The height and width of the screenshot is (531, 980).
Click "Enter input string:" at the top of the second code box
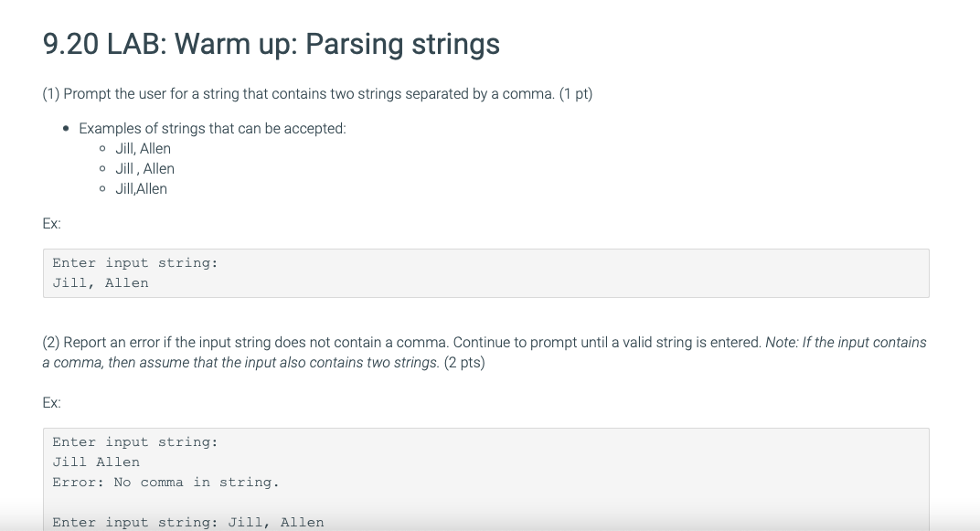tap(135, 442)
